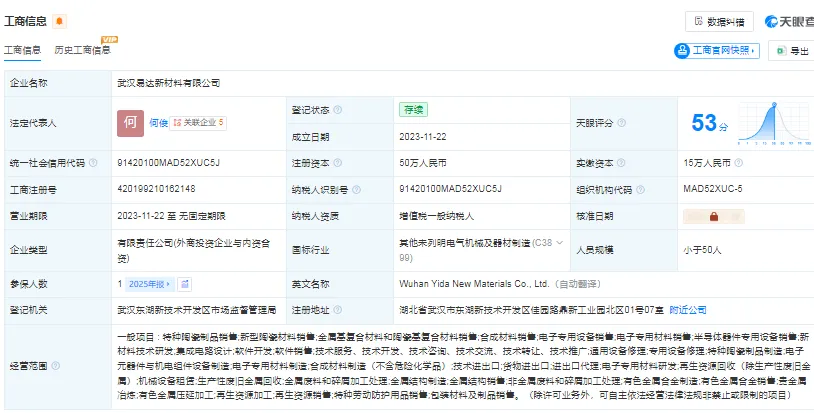Click the 存续 status tag
This screenshot has height=413, width=814.
413,110
